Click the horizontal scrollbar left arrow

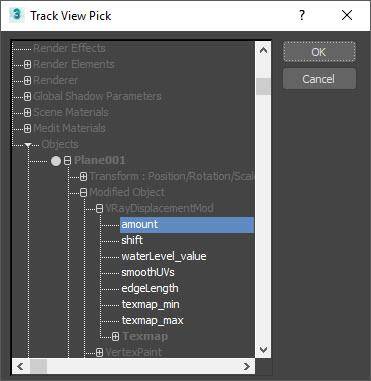pyautogui.click(x=20, y=367)
